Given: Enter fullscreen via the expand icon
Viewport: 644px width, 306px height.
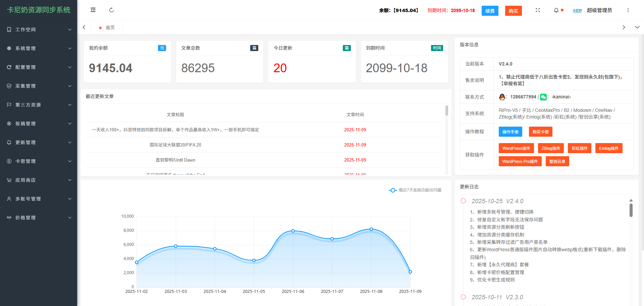Looking at the screenshot, I should (538, 10).
